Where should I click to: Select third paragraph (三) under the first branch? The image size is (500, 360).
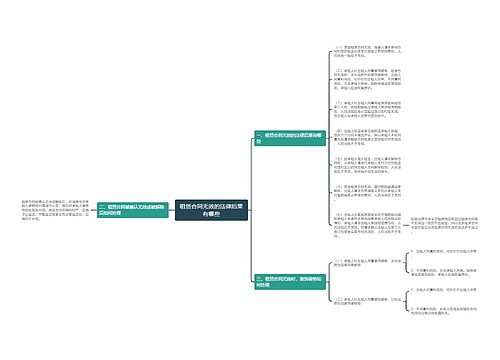tap(368, 110)
